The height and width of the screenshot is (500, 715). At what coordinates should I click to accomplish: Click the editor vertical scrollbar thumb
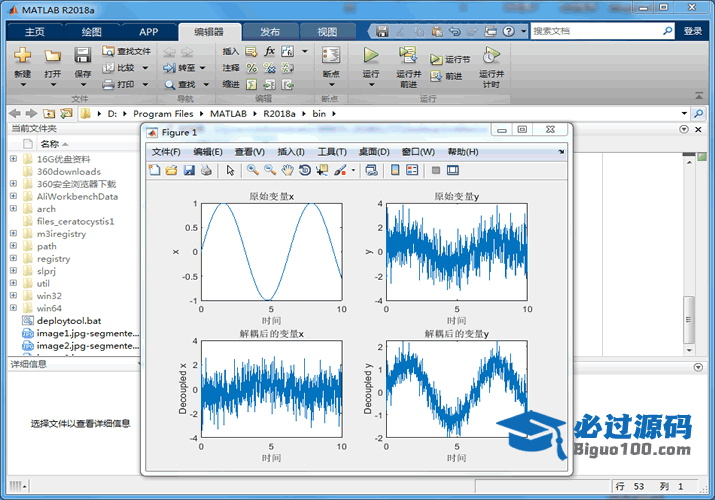click(689, 320)
